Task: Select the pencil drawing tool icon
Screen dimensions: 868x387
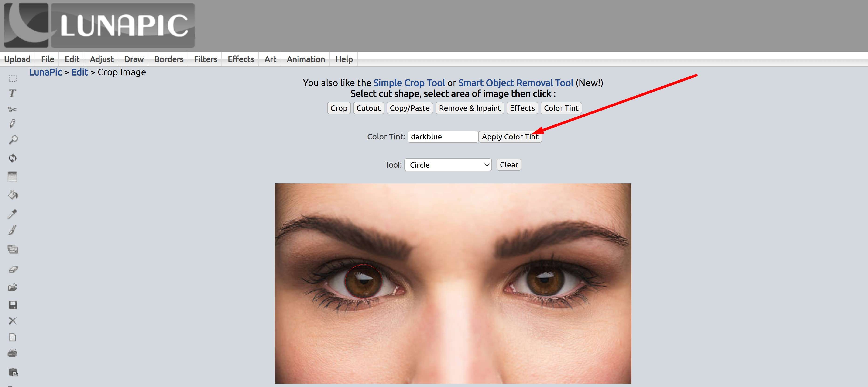Action: pyautogui.click(x=13, y=123)
